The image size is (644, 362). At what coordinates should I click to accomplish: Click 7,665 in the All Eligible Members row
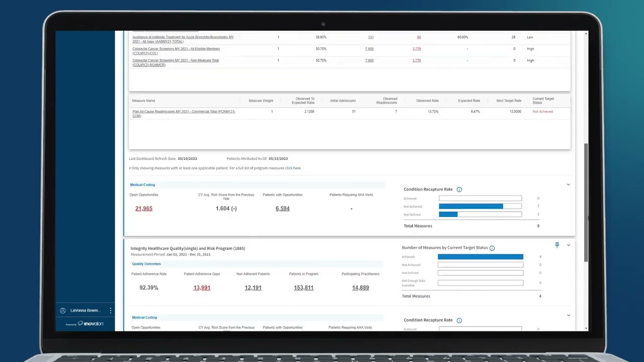(369, 49)
